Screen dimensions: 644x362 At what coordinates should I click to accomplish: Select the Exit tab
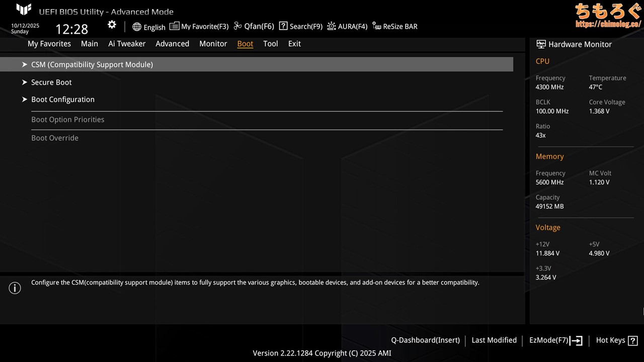click(x=294, y=44)
